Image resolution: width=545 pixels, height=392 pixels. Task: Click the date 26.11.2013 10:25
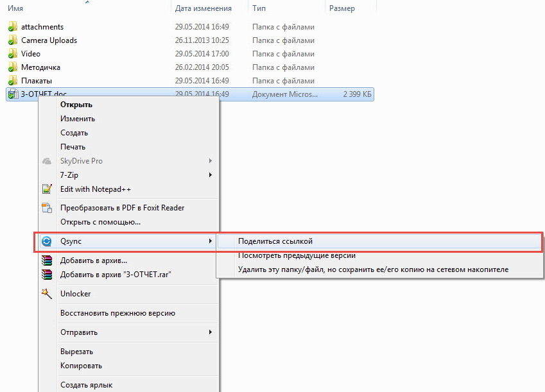pos(202,40)
